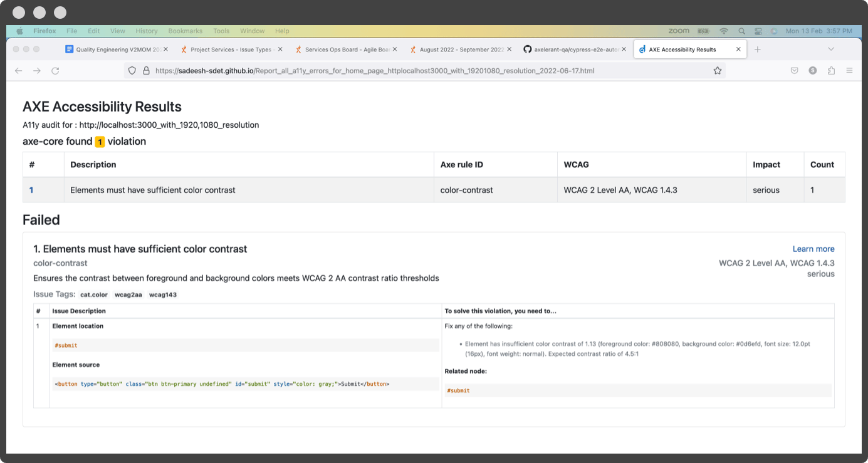The height and width of the screenshot is (463, 868).
Task: Close the AXE Accessibility Results tab
Action: click(738, 49)
